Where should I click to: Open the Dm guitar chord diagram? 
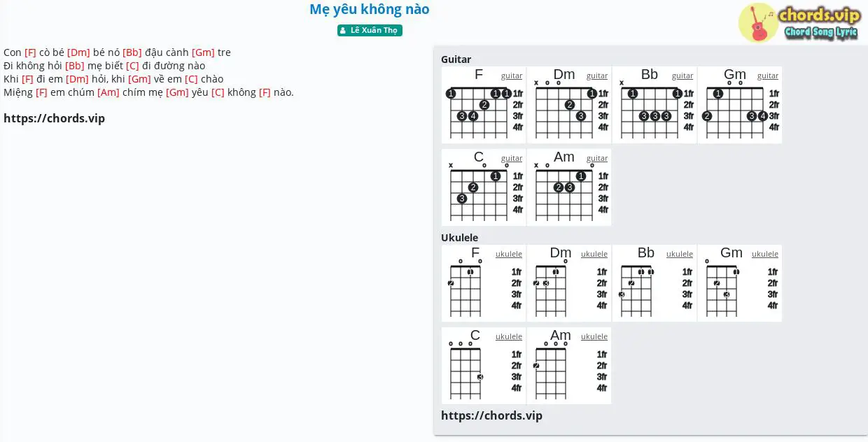pyautogui.click(x=569, y=105)
